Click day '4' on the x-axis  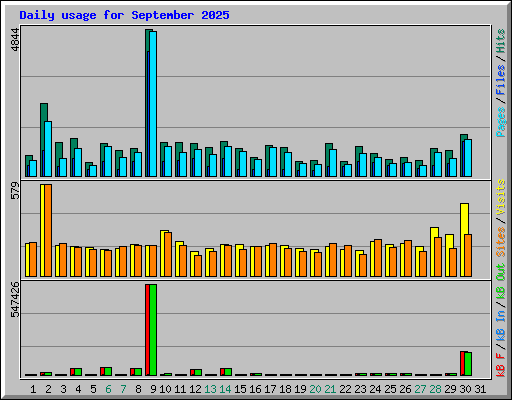click(78, 389)
